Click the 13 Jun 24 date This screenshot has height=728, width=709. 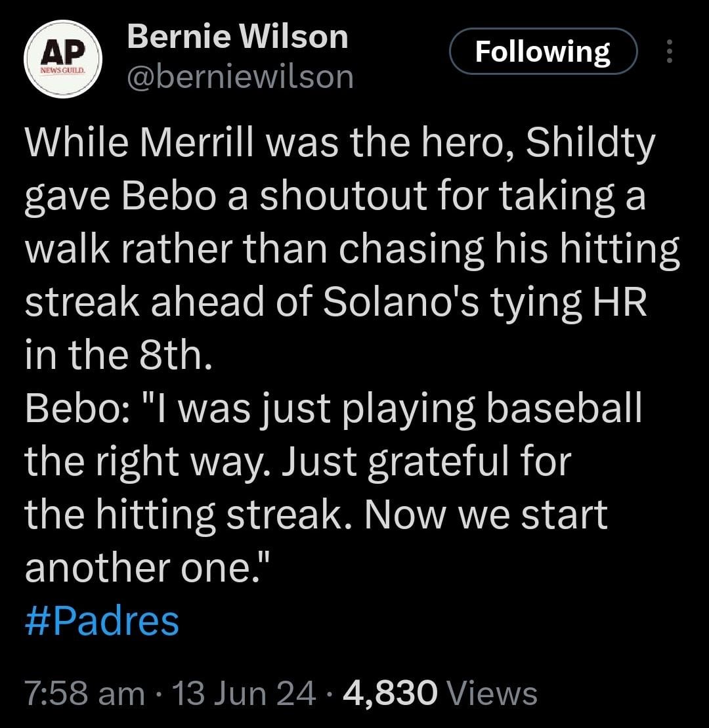pos(244,693)
